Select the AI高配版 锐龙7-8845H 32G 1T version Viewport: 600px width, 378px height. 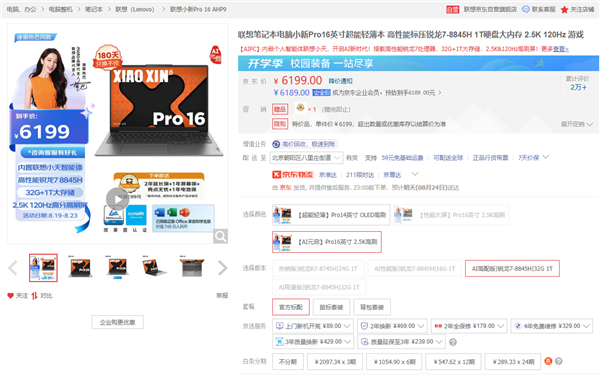512,269
